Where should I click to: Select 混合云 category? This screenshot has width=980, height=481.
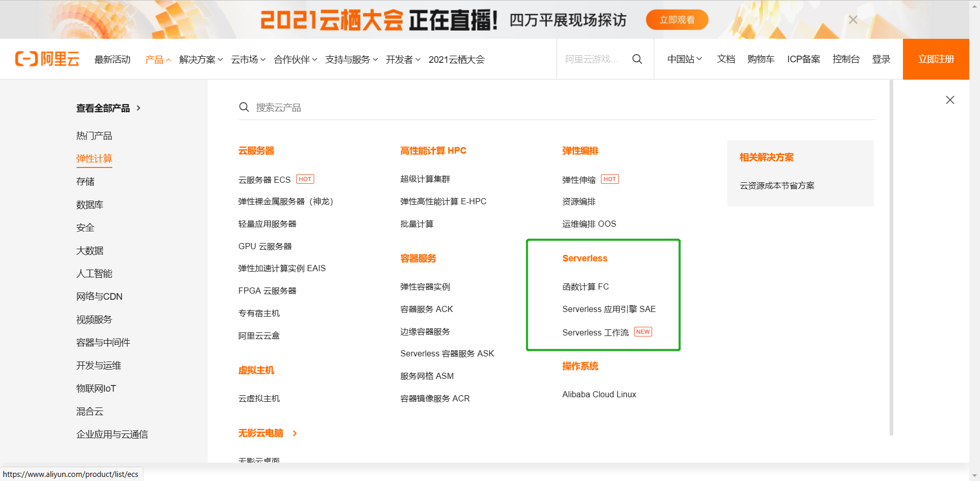click(x=90, y=412)
